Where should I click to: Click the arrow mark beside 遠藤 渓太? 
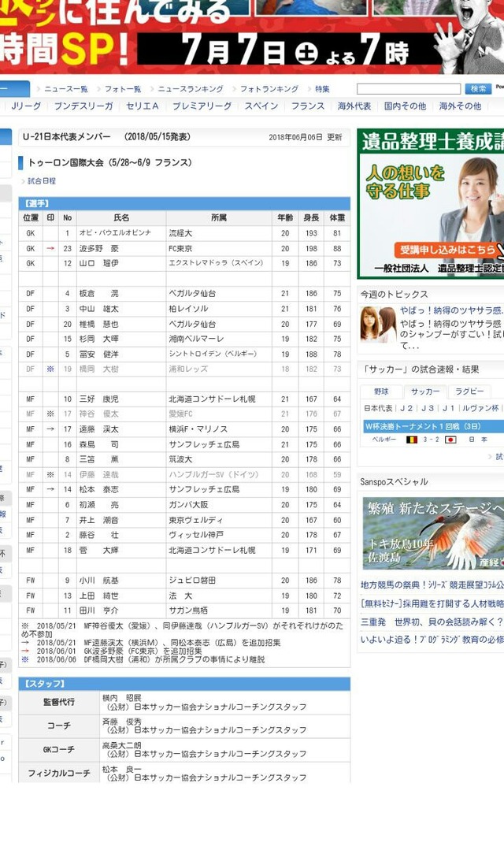pos(50,429)
